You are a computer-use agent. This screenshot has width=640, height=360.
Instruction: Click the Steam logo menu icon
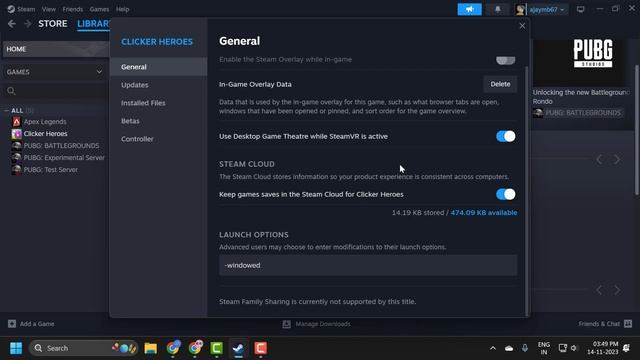click(x=11, y=9)
